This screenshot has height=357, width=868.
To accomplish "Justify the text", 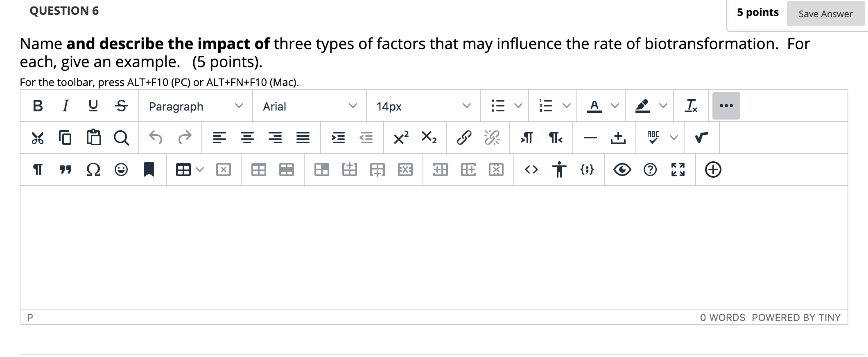I will coord(303,138).
